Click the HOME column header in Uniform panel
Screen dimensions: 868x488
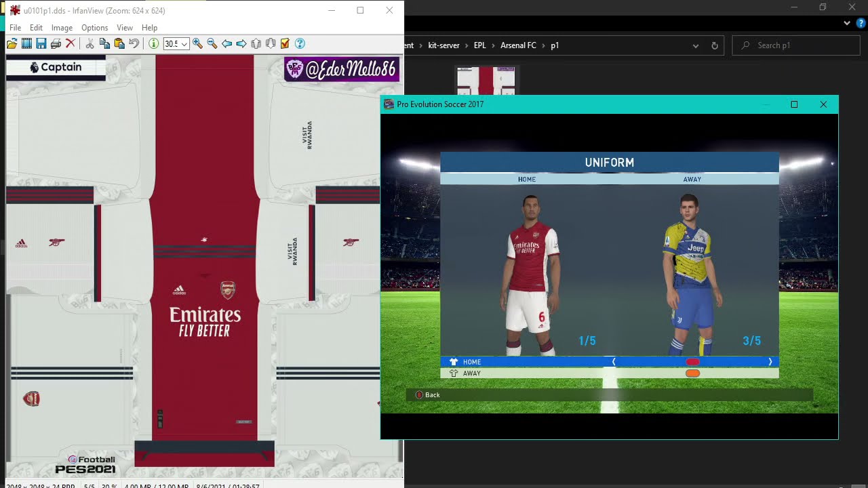tap(527, 180)
